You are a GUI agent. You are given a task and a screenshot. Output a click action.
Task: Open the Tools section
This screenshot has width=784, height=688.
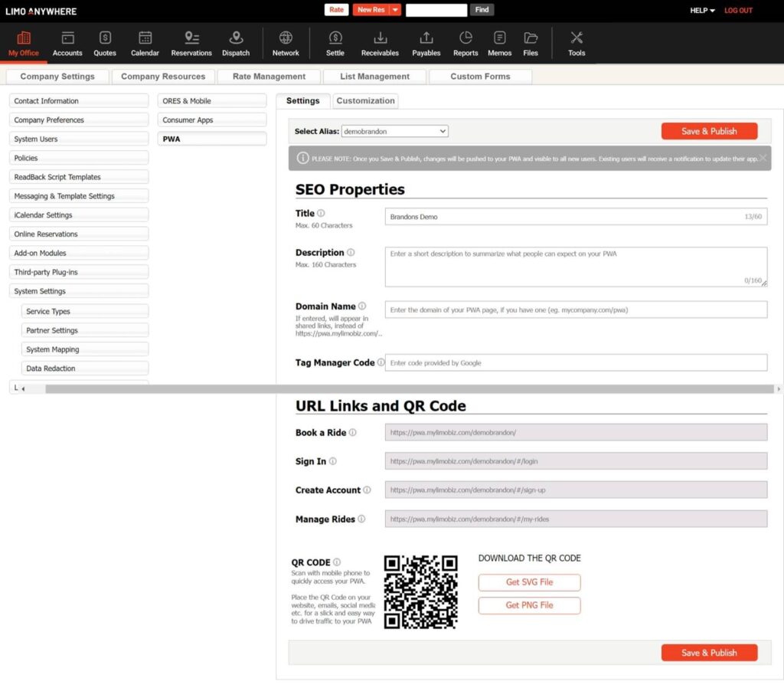pos(577,44)
